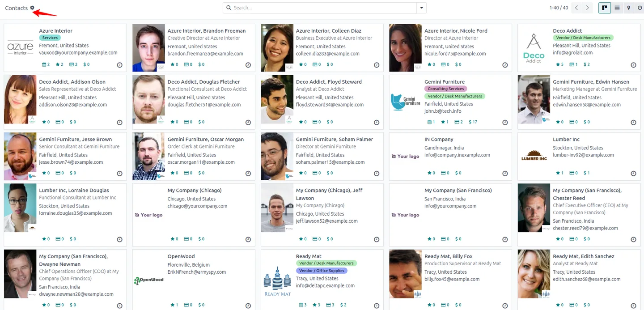Open Lorraine Douglas's photo

coord(20,208)
